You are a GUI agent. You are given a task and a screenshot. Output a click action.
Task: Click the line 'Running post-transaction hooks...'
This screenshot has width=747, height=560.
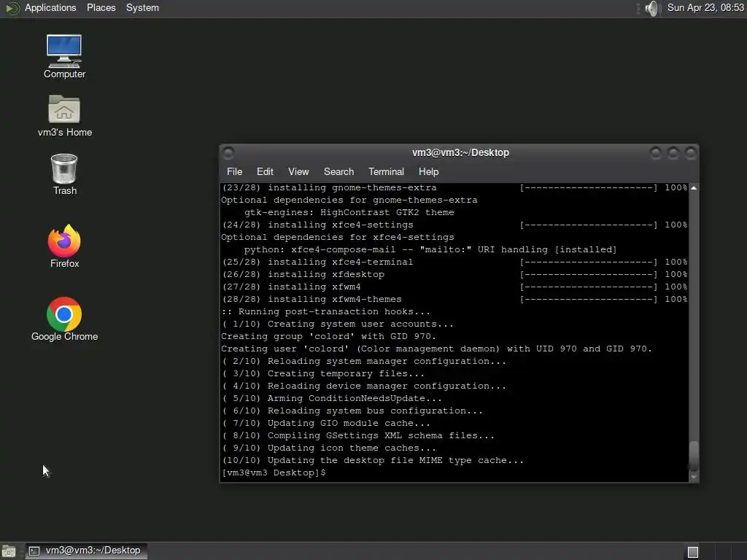[326, 311]
